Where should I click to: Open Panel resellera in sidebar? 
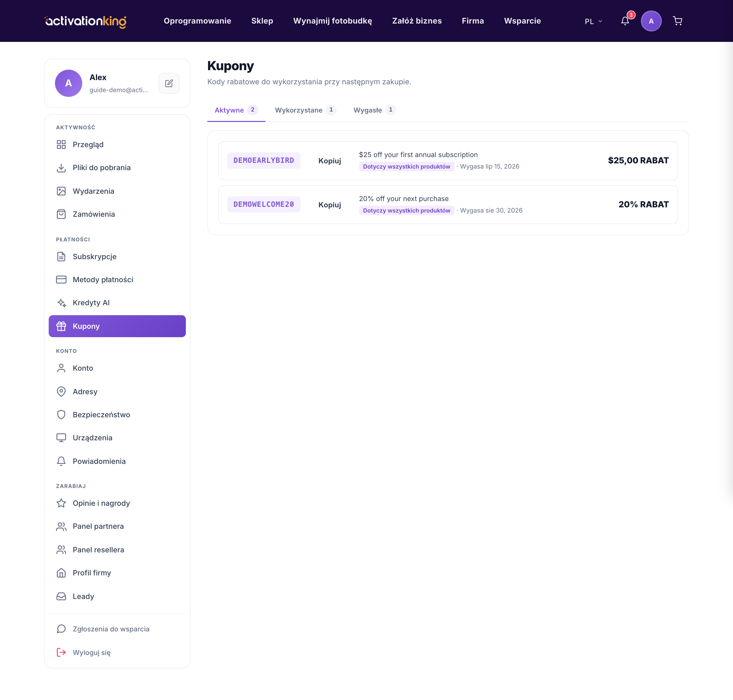click(x=117, y=550)
